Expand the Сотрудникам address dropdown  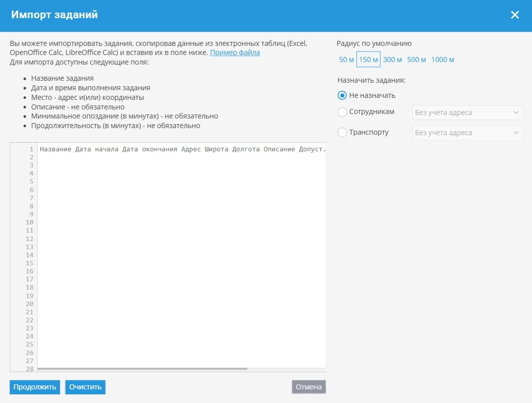467,112
